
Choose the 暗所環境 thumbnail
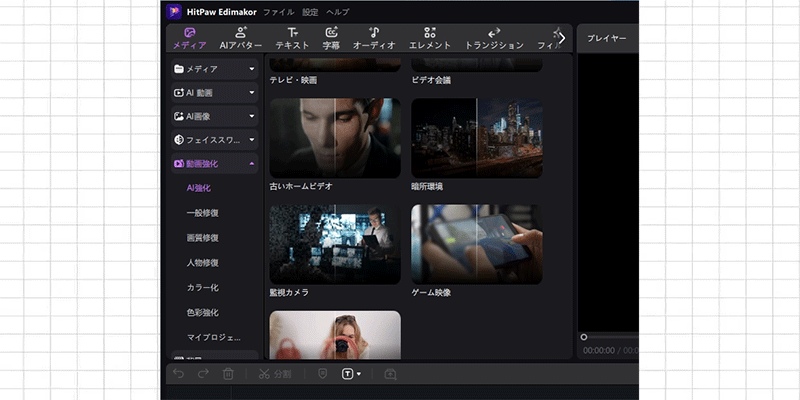tap(477, 138)
